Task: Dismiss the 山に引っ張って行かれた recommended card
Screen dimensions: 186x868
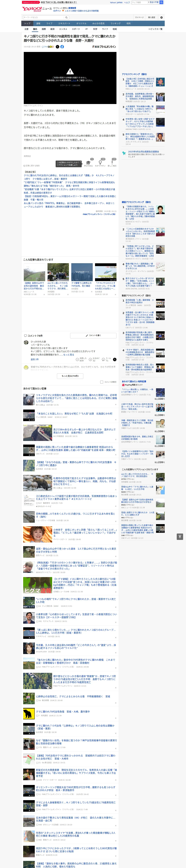Action: pyautogui.click(x=68, y=295)
